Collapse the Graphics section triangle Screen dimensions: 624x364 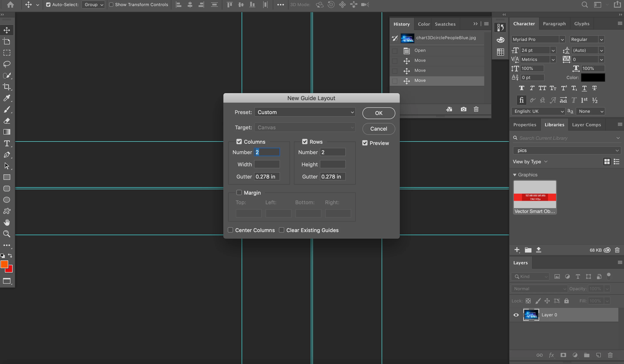(x=514, y=175)
